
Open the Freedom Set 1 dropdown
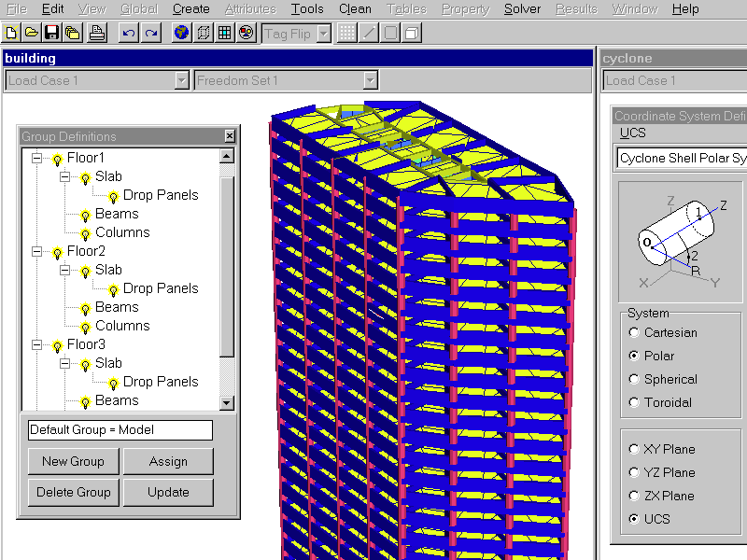click(370, 80)
